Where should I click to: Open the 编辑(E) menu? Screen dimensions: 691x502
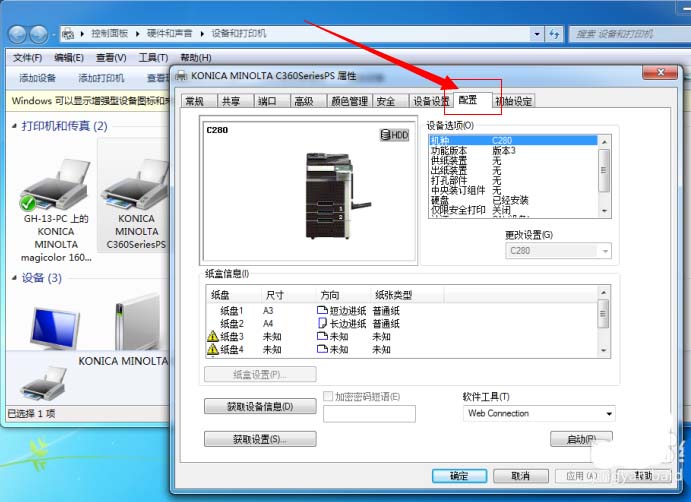(69, 58)
